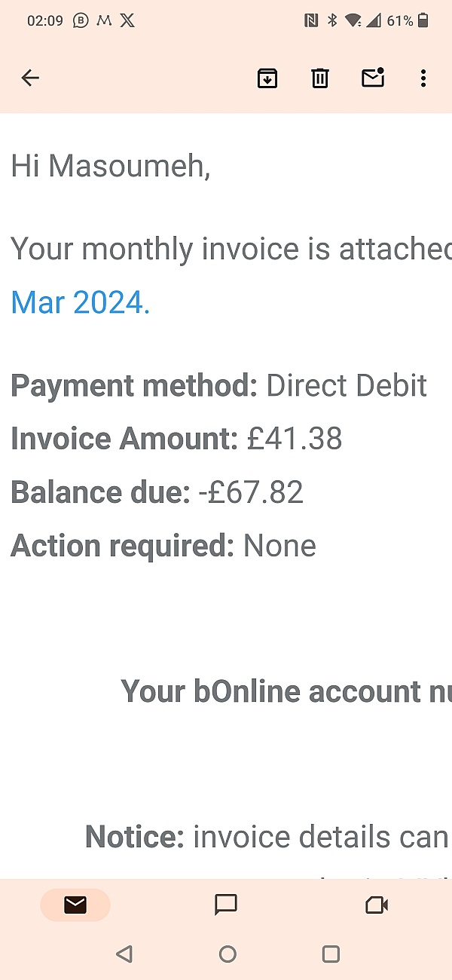Tap the Bluetooth status icon
Viewport: 452px width, 980px height.
click(x=332, y=20)
